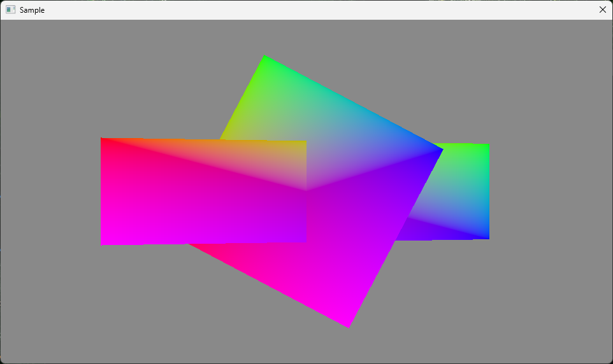
Task: Click the empty middle of the title bar
Action: (x=306, y=10)
